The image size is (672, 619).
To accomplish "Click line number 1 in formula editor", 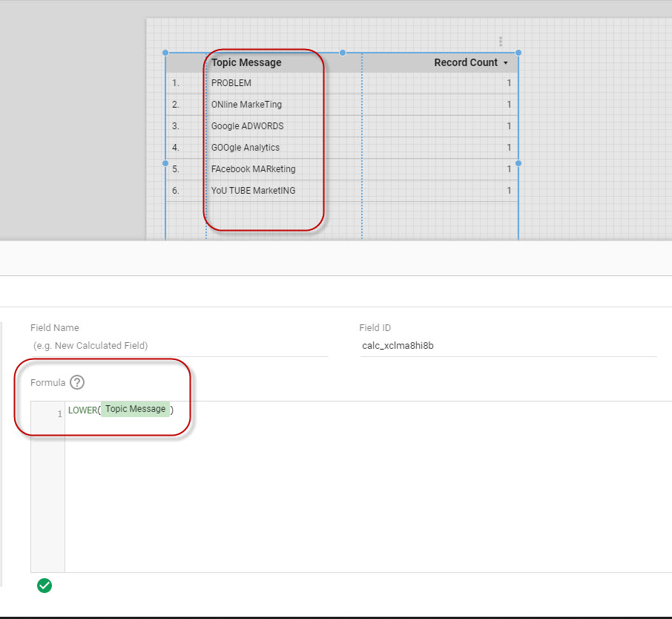I will [x=59, y=414].
